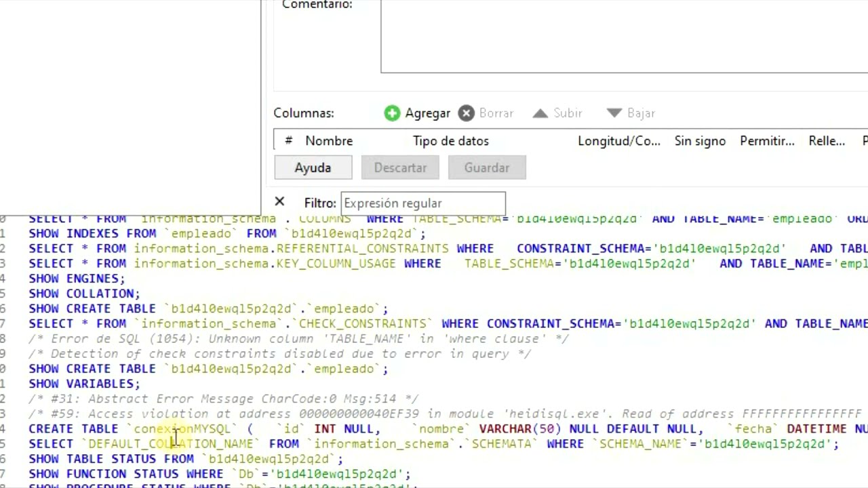
Task: Click inside the Comentario text area
Action: (x=624, y=36)
